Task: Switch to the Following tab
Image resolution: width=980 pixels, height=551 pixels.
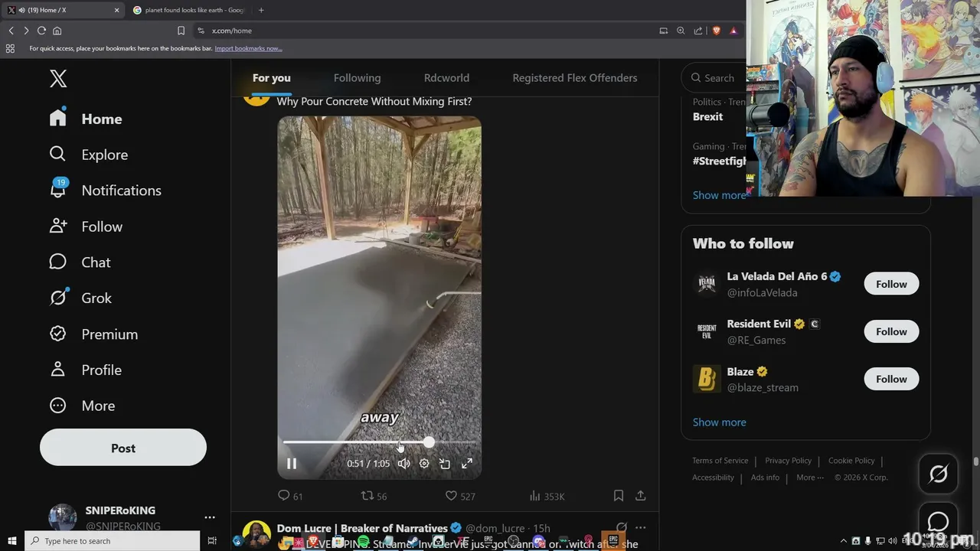Action: (357, 78)
